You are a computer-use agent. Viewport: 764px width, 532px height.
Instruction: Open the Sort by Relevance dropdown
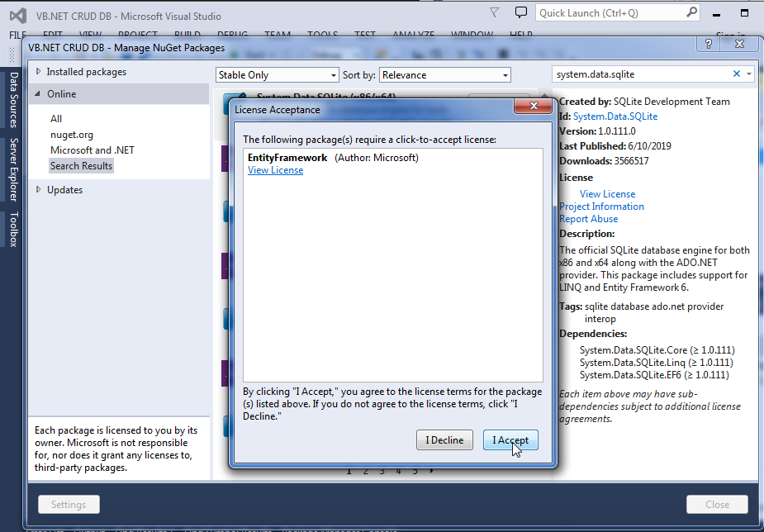[x=445, y=75]
